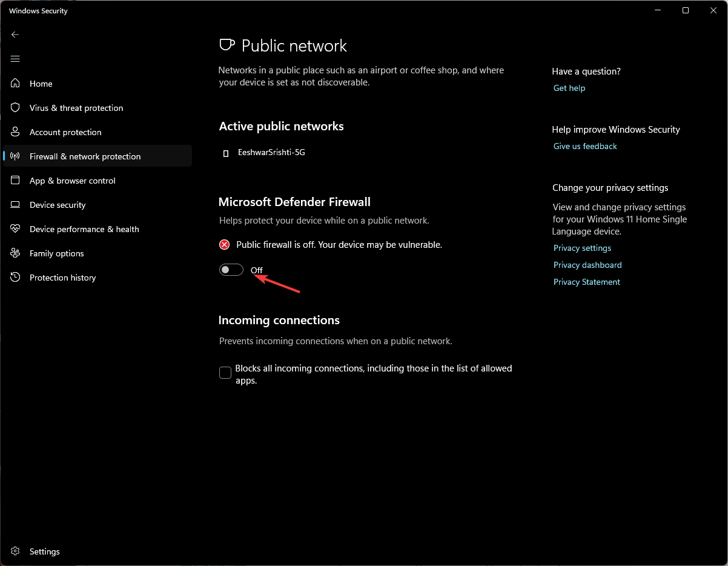
Task: Open the Home section label
Action: point(41,84)
